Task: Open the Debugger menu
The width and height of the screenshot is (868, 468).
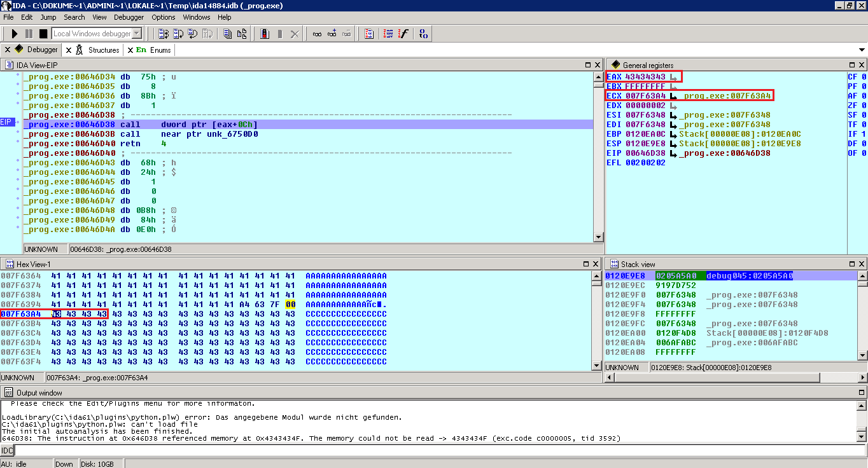Action: pyautogui.click(x=129, y=17)
